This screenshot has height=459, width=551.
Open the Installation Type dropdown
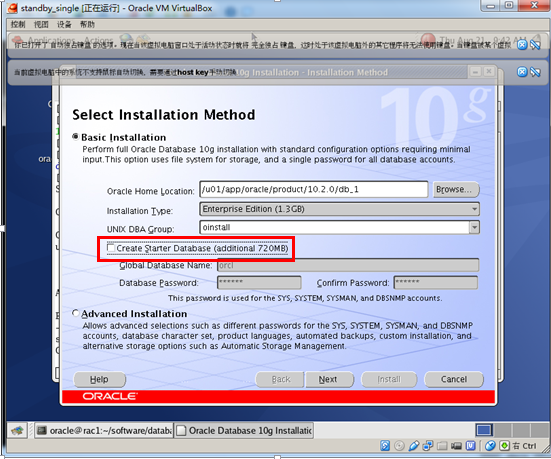[339, 209]
